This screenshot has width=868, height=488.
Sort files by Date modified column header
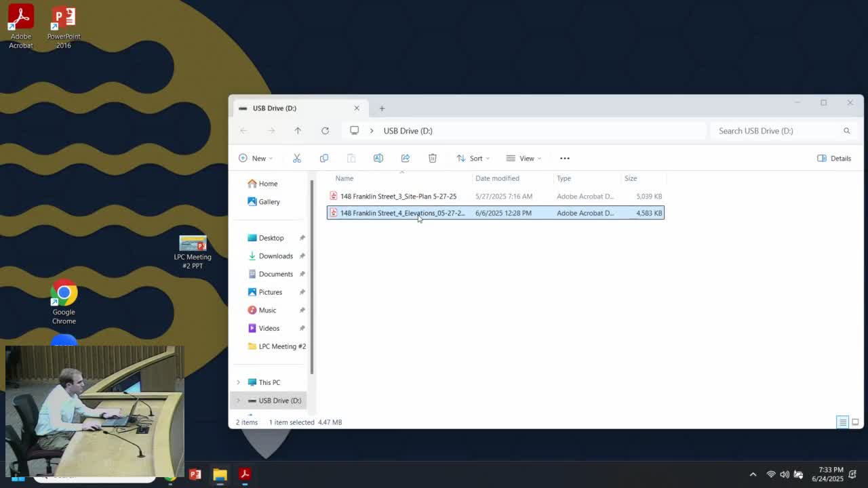coord(497,178)
